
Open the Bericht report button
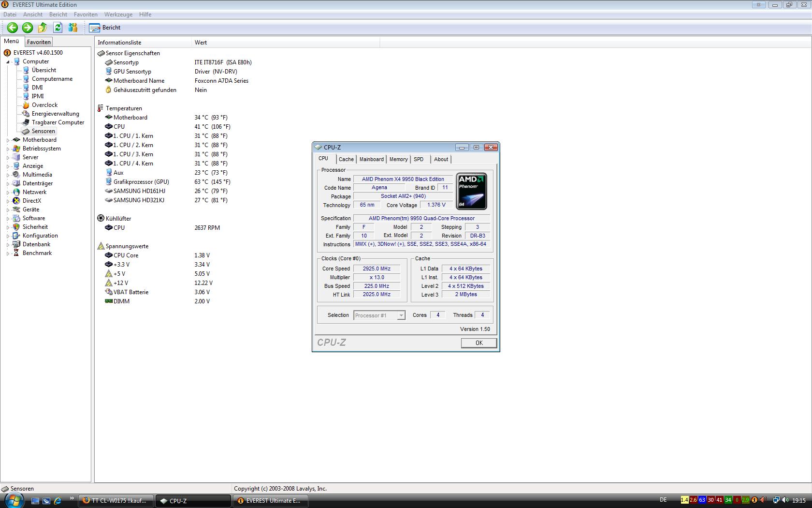105,28
